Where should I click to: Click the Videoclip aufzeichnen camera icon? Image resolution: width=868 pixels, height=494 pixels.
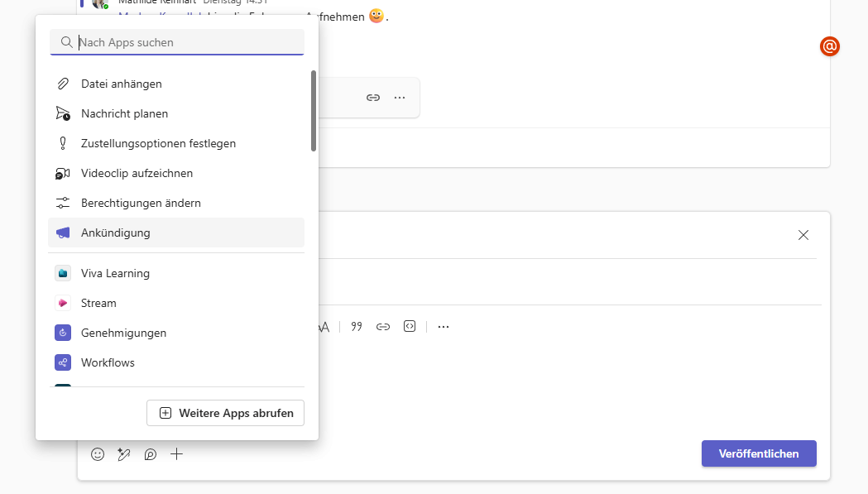pos(63,173)
